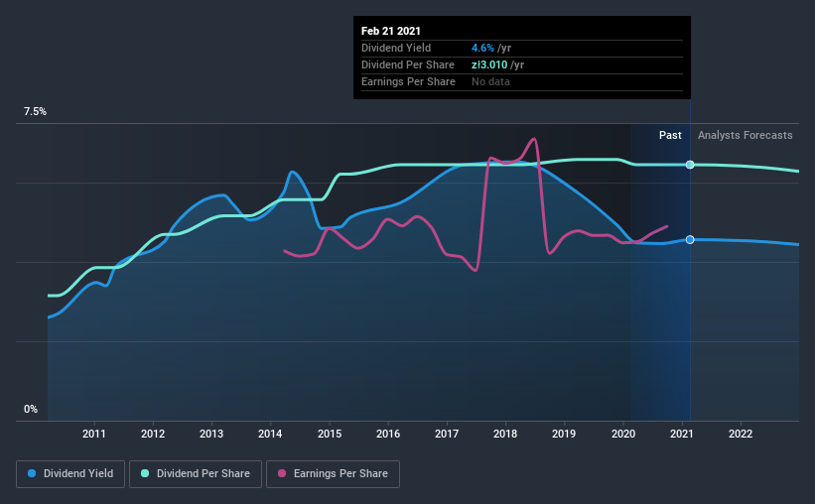Click the 0% y-axis label

[x=31, y=410]
